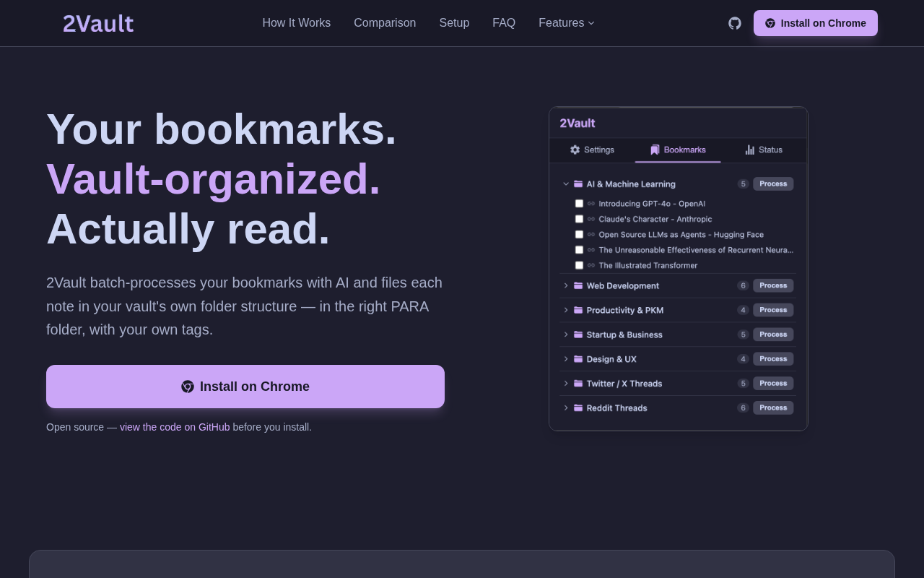The image size is (924, 578).
Task: Process the Twitter / X Threads folder
Action: coord(773,384)
